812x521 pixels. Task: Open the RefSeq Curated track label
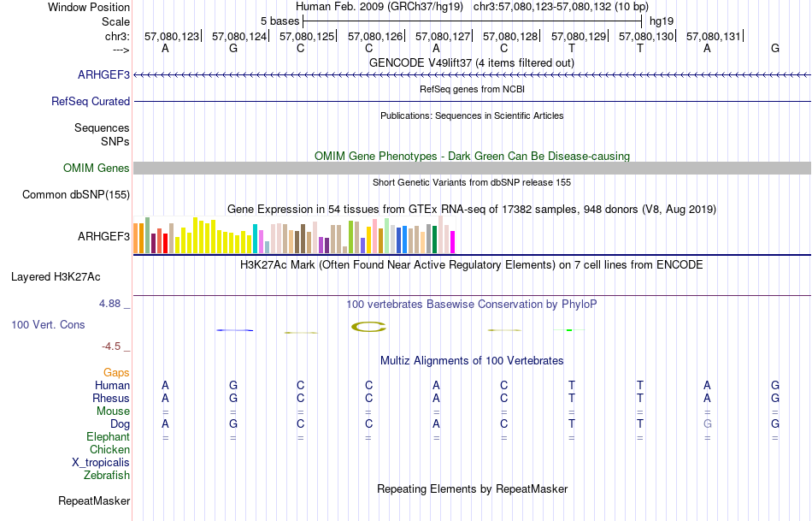tap(91, 102)
